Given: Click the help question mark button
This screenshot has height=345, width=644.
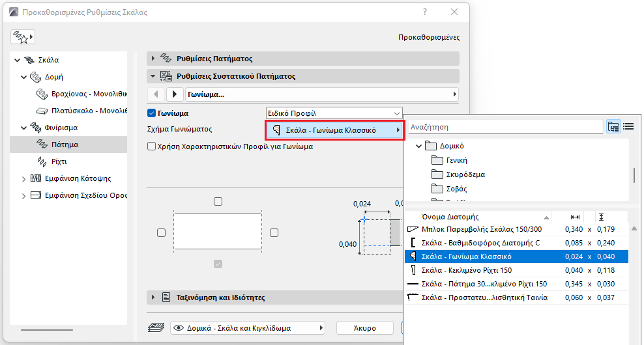Looking at the screenshot, I should (x=425, y=12).
